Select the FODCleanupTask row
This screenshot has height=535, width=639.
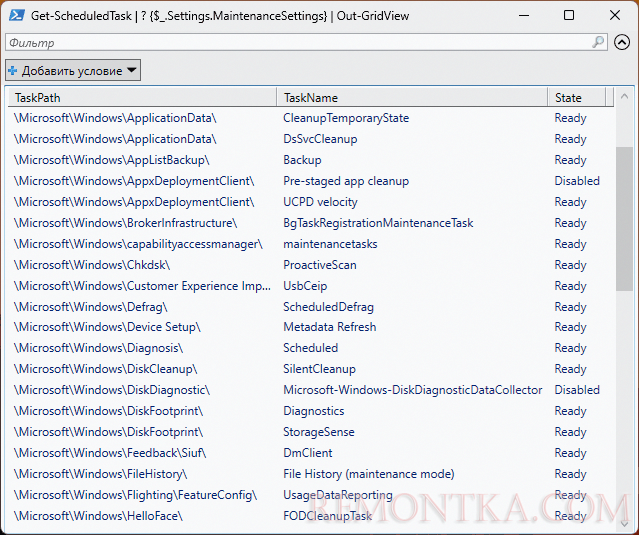(x=311, y=516)
